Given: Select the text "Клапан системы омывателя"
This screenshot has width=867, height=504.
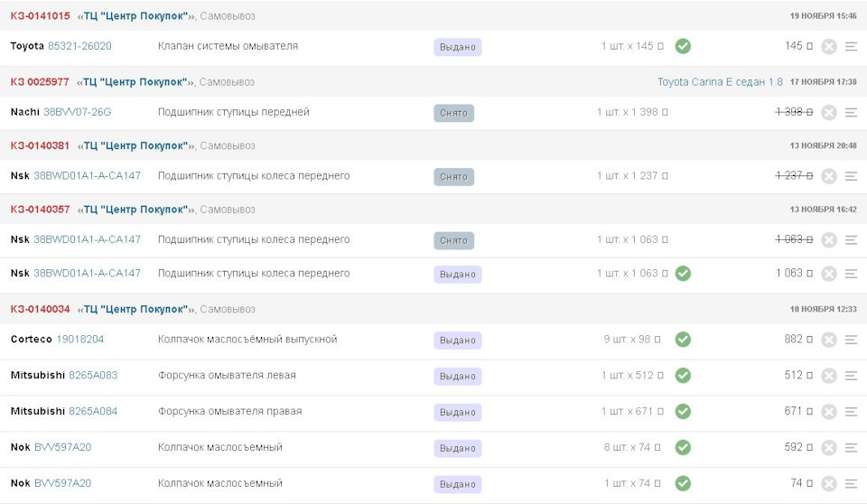Looking at the screenshot, I should pos(228,46).
